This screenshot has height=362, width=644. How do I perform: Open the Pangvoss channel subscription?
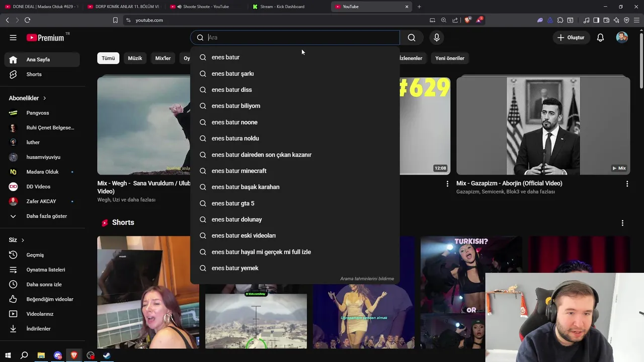pyautogui.click(x=42, y=113)
